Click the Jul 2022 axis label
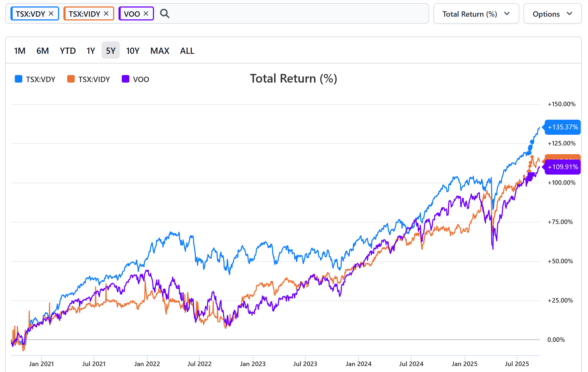The image size is (588, 372). pyautogui.click(x=199, y=364)
